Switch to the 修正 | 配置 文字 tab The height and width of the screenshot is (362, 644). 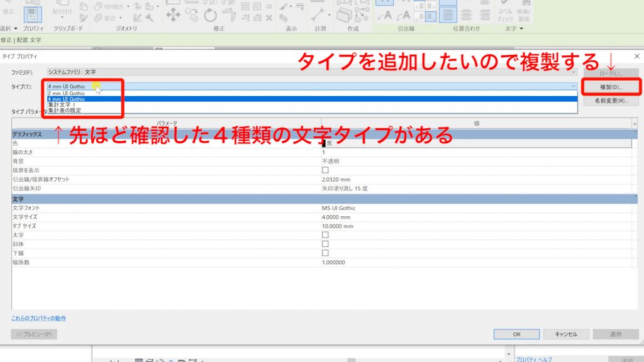pos(22,39)
